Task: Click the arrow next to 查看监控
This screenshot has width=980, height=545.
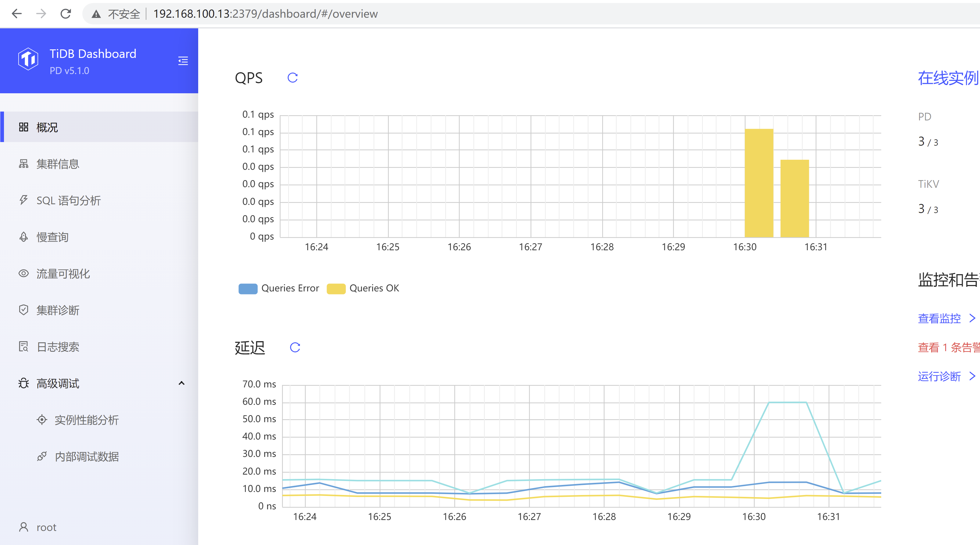Action: click(972, 318)
